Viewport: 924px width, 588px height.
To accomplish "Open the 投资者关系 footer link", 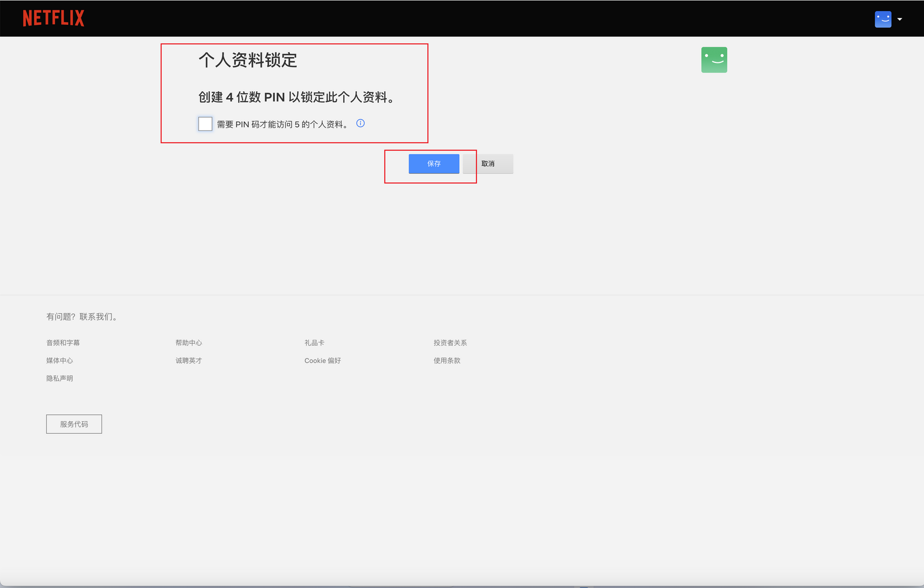I will coord(450,343).
